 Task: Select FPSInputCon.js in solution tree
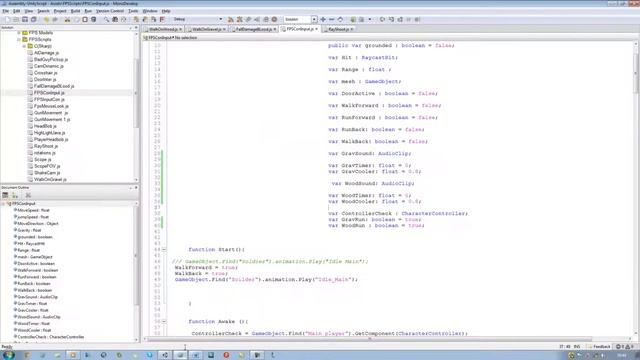pos(49,99)
